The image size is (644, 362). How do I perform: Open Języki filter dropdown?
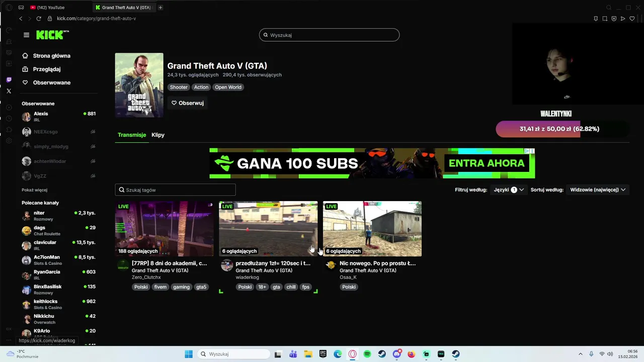click(x=509, y=190)
